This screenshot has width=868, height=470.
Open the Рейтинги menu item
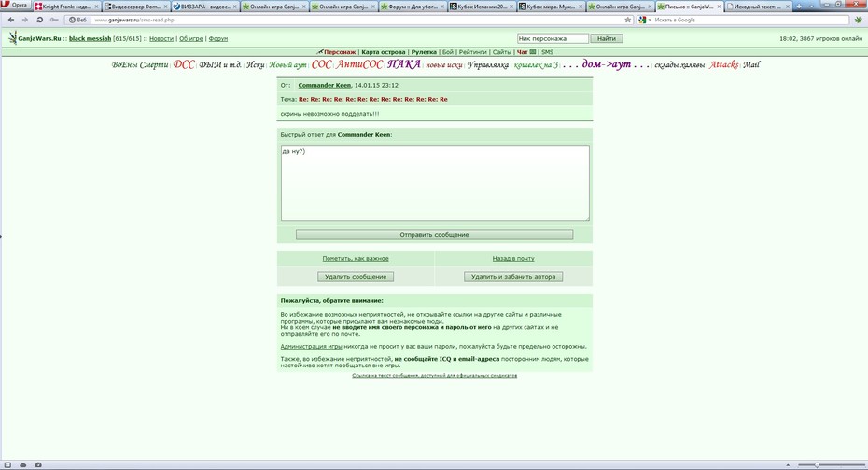pos(472,52)
